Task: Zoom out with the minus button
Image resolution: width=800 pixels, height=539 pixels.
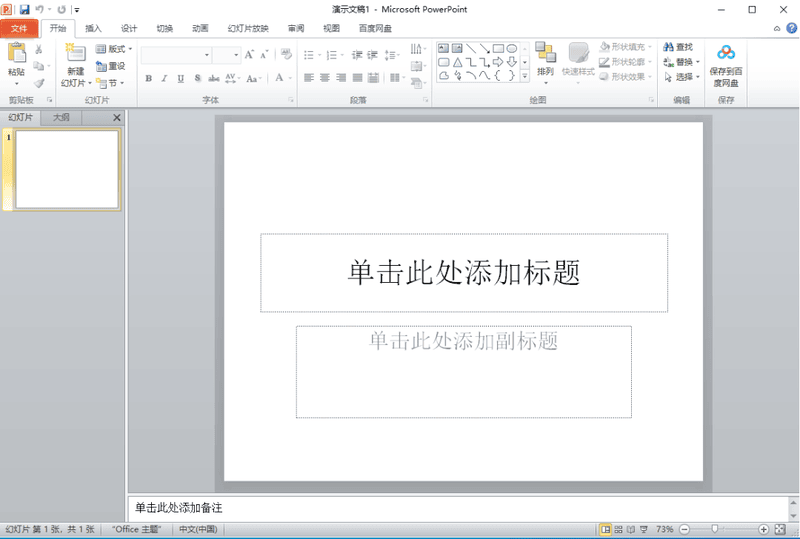Action: point(685,529)
